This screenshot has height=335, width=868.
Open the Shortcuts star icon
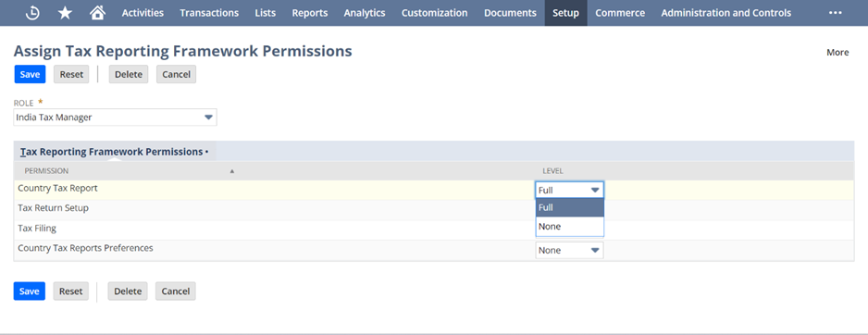pos(66,13)
